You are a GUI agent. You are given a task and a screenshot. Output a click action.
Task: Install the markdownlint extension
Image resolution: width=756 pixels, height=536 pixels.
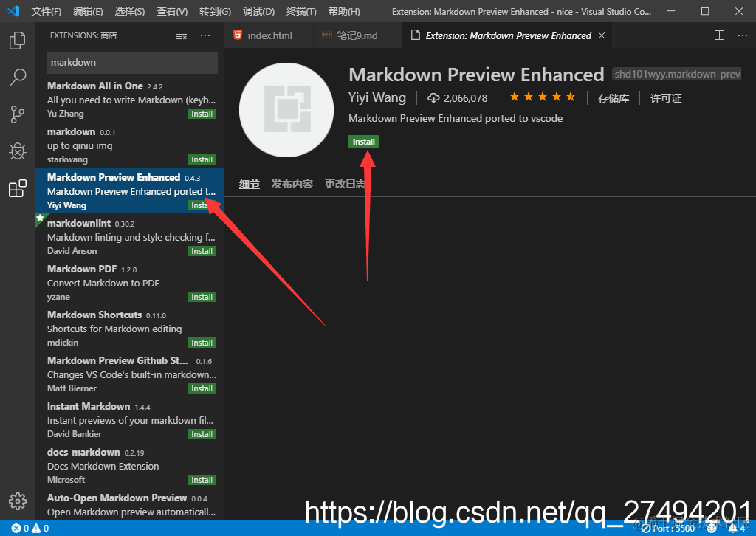coord(202,251)
